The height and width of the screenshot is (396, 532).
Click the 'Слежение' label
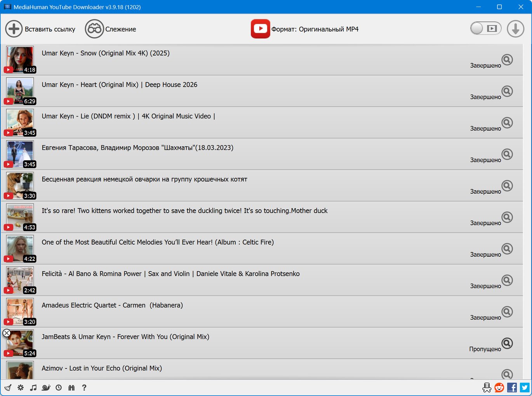pyautogui.click(x=121, y=29)
